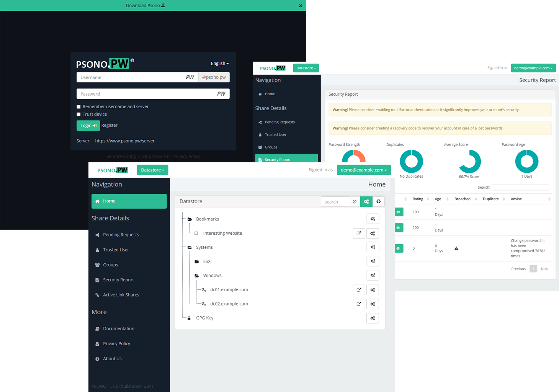The height and width of the screenshot is (392, 559).
Task: Open settings gear for Windows folder
Action: point(373,275)
